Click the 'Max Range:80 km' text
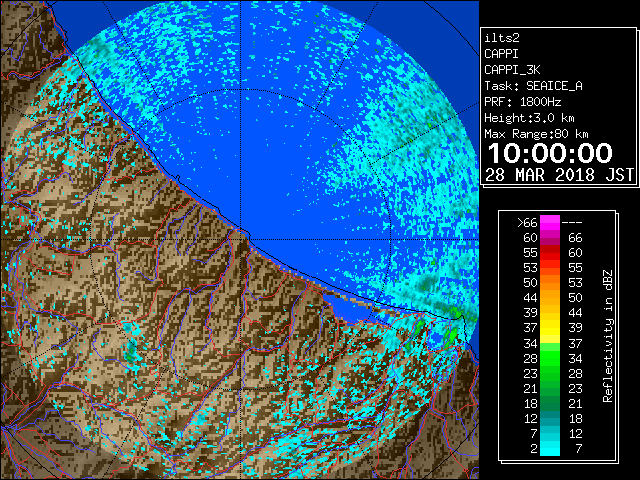Viewport: 640px width, 480px height. click(536, 134)
